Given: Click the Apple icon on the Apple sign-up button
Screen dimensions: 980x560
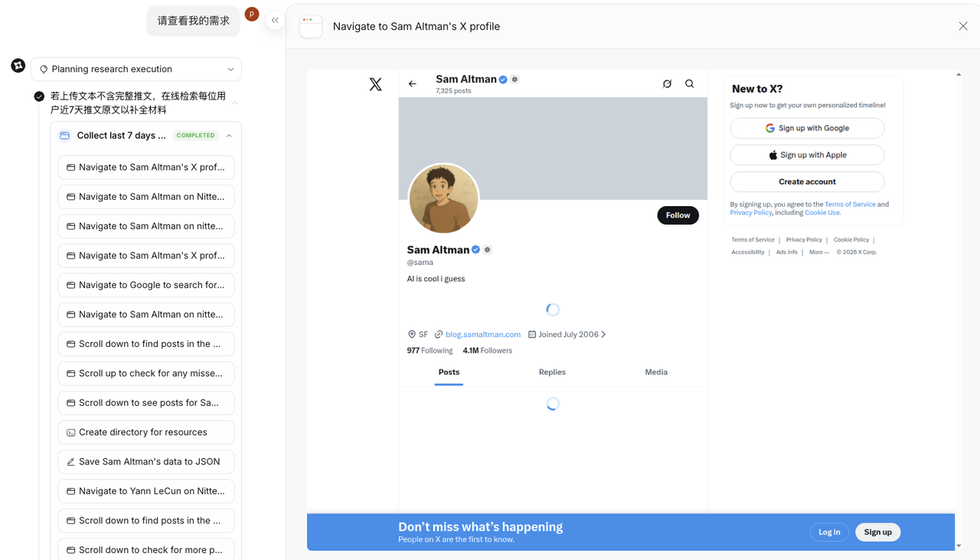Looking at the screenshot, I should click(x=773, y=155).
